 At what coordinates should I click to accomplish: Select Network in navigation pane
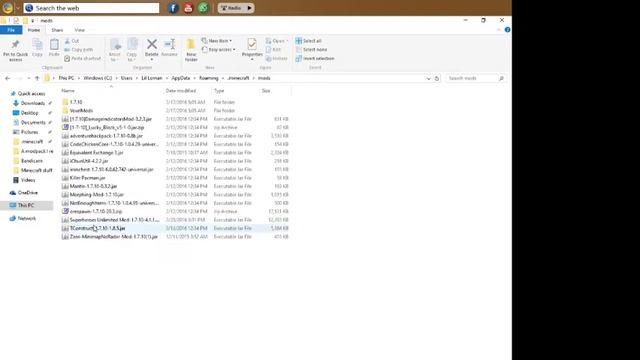click(x=27, y=218)
